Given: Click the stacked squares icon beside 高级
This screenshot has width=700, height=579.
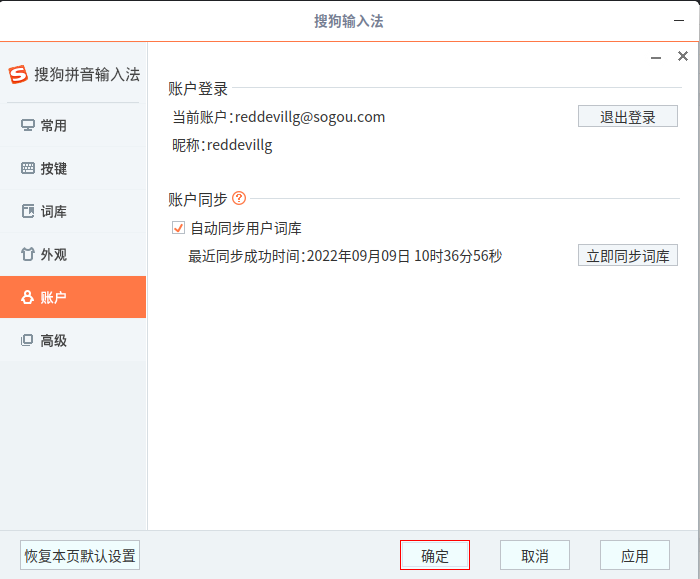Looking at the screenshot, I should point(27,340).
